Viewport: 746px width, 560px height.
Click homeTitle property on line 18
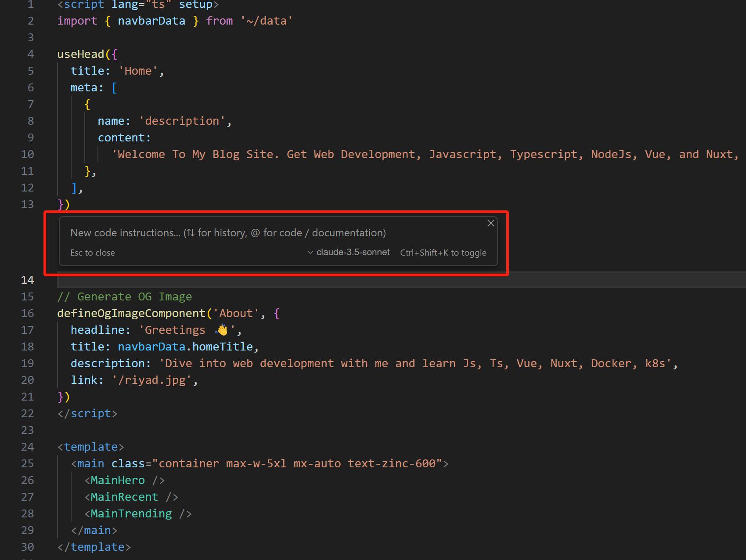pyautogui.click(x=222, y=347)
